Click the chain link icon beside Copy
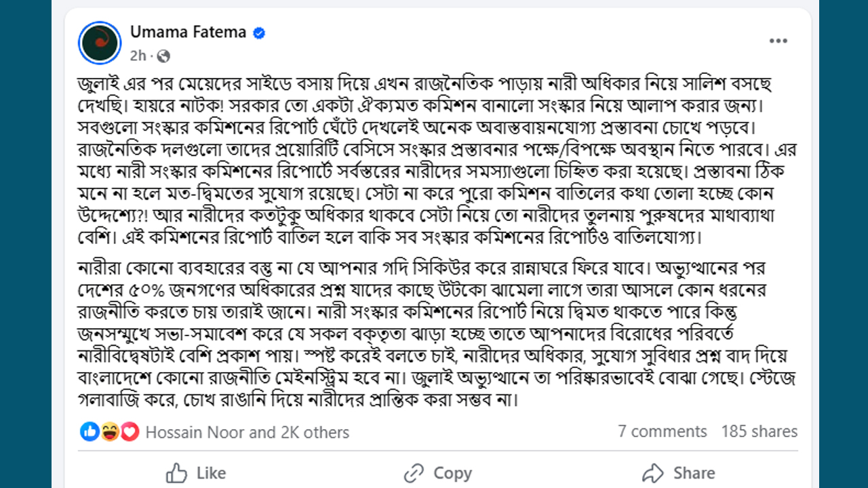 pyautogui.click(x=414, y=472)
